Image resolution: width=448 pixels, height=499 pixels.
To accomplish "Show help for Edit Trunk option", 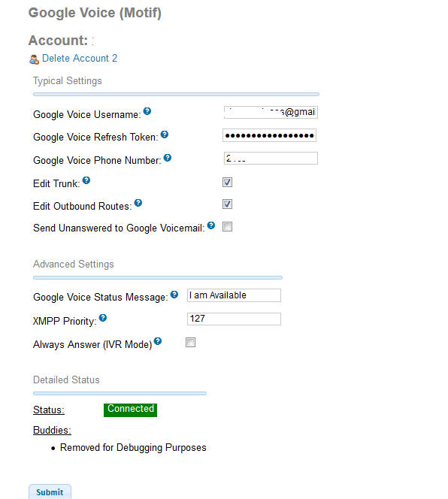I will tap(86, 180).
